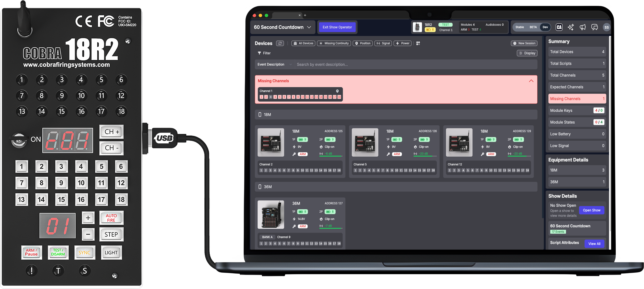Click in the event description search field
The image size is (644, 289).
tap(416, 64)
